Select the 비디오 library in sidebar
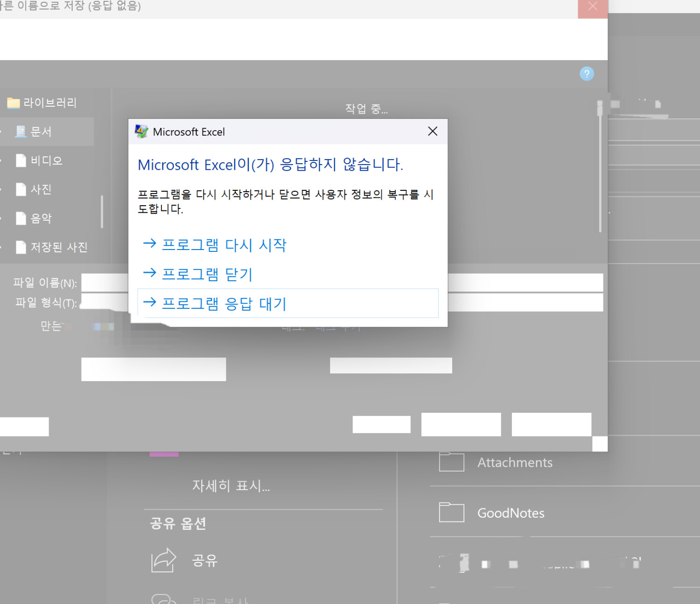 pyautogui.click(x=46, y=160)
